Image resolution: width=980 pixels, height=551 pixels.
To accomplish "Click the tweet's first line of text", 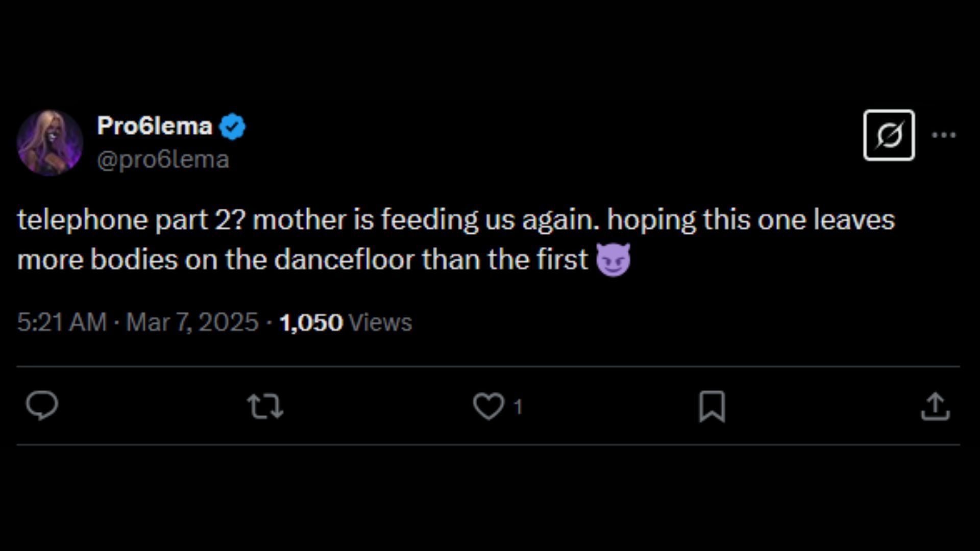I will pos(455,220).
